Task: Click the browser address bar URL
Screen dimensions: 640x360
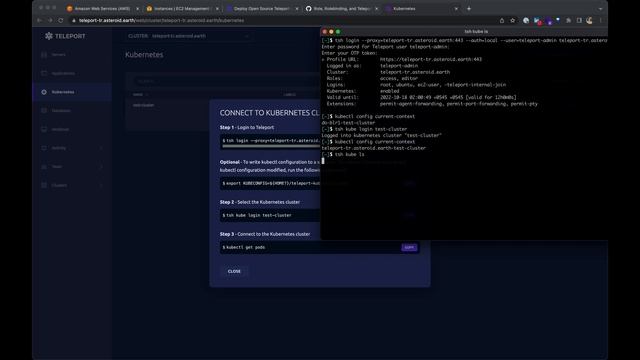Action: click(x=161, y=20)
